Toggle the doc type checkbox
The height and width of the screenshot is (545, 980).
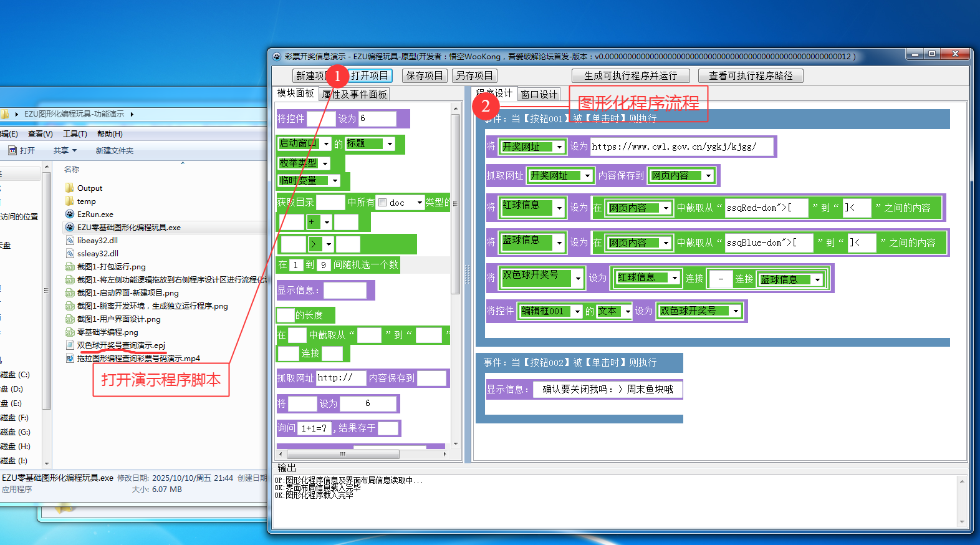coord(383,203)
